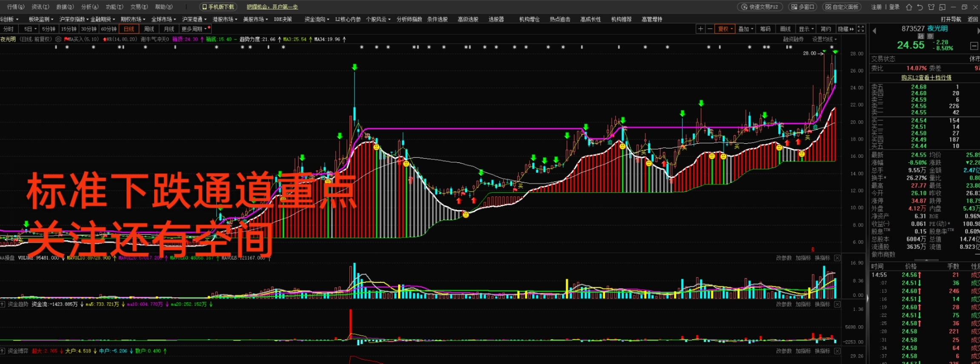Toggle fullscreen chart icon
Screen dimensions: 980x364
[x=860, y=29]
